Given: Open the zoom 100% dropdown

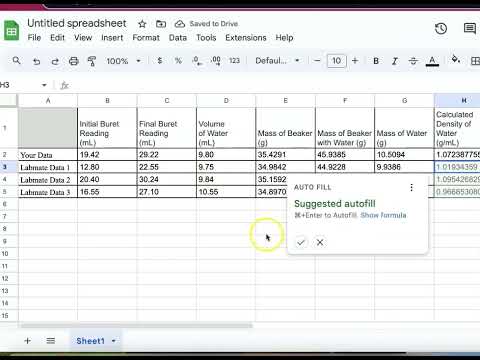Looking at the screenshot, I should click(x=124, y=61).
